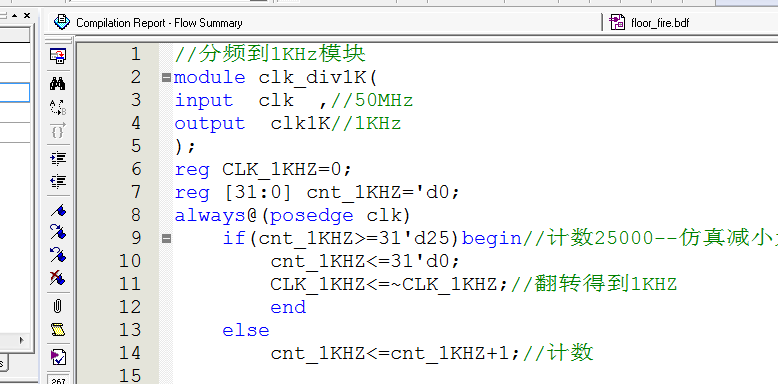The width and height of the screenshot is (778, 384).
Task: Click the 'posedge' keyword on line 8
Action: [x=312, y=215]
